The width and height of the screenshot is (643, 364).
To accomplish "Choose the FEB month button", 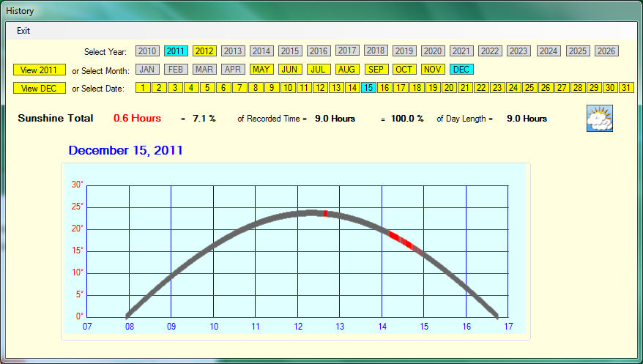I will pyautogui.click(x=176, y=70).
